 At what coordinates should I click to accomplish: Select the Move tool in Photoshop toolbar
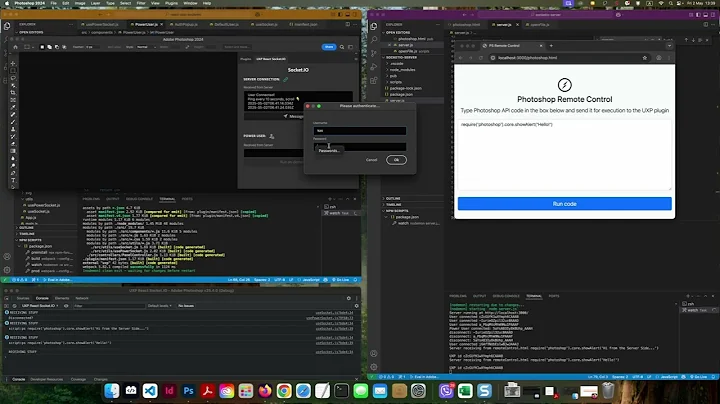[13, 63]
